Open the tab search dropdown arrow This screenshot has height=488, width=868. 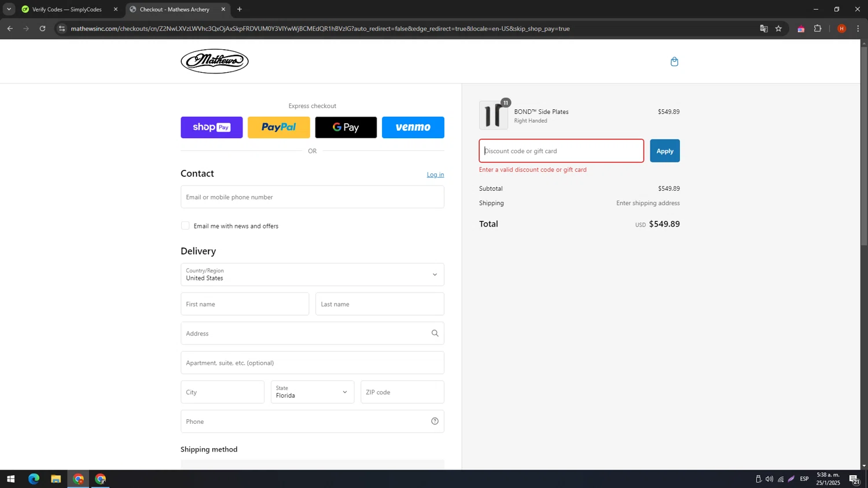pos(9,9)
